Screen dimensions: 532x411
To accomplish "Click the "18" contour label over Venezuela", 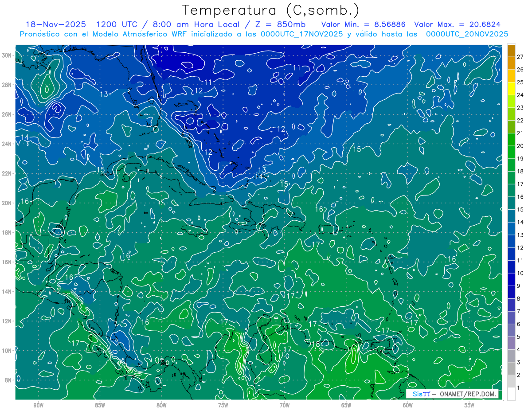I will click(x=316, y=344).
